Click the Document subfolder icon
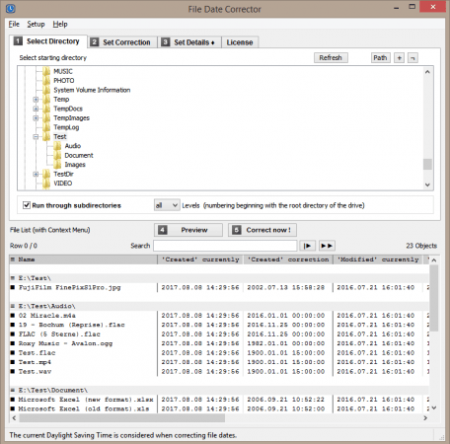 click(57, 155)
